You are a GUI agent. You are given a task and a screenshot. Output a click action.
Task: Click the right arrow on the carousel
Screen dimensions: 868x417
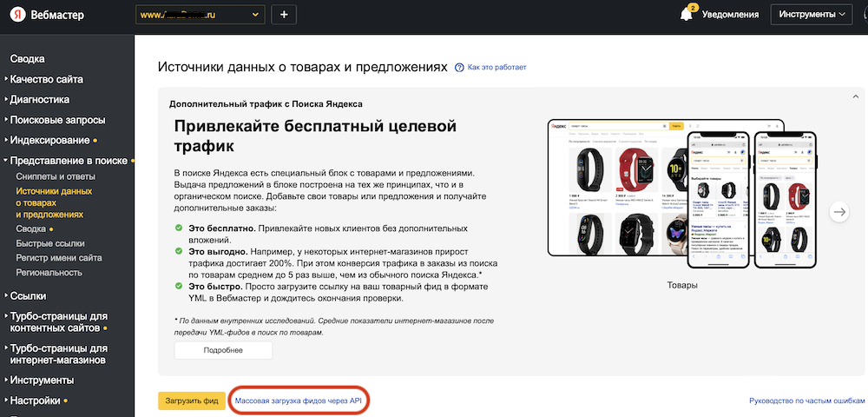(839, 211)
